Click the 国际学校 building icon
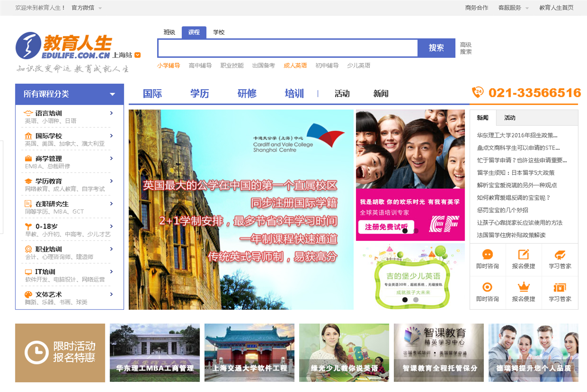Viewport: 587px width, 392px height. tap(28, 136)
